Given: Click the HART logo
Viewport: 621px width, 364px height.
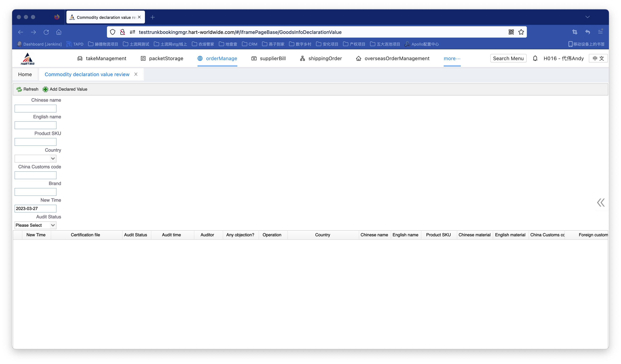Looking at the screenshot, I should coord(28,59).
